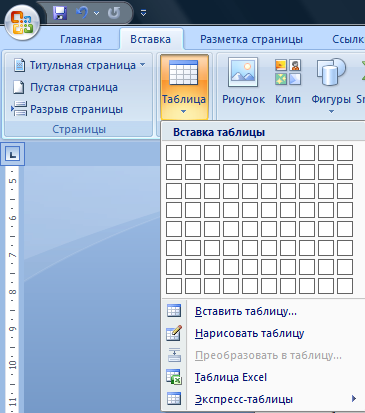Click the Undo arrow icon

tap(82, 13)
